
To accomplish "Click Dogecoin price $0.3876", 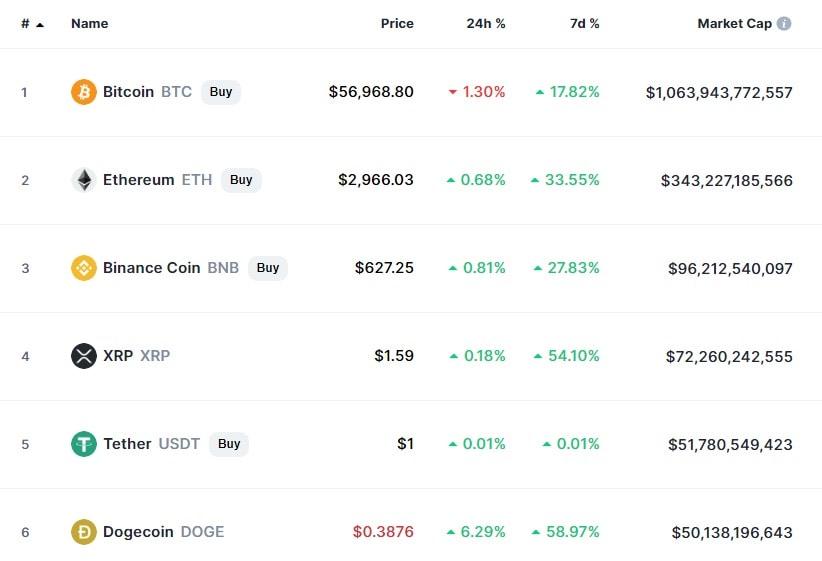I will pyautogui.click(x=383, y=532).
